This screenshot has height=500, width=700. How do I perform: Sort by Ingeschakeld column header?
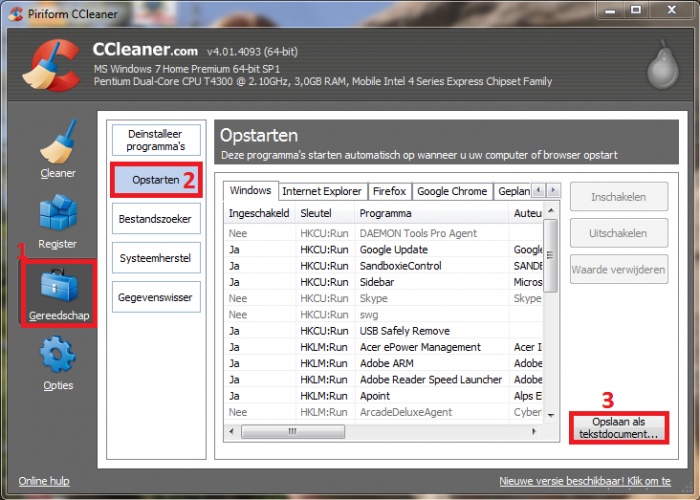259,213
